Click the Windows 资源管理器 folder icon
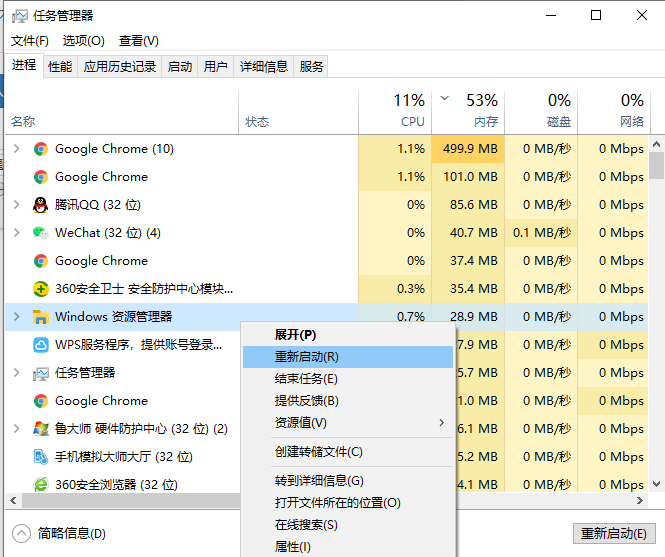 tap(41, 317)
